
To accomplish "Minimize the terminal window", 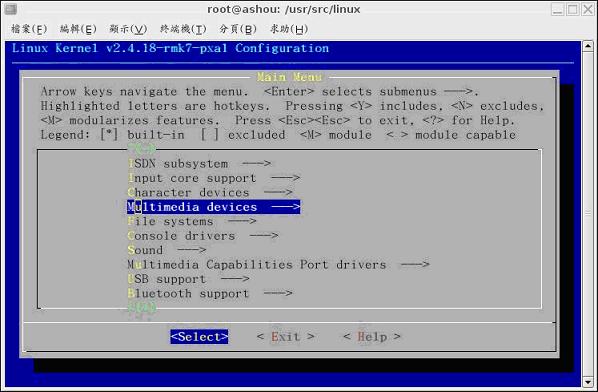I will [558, 9].
